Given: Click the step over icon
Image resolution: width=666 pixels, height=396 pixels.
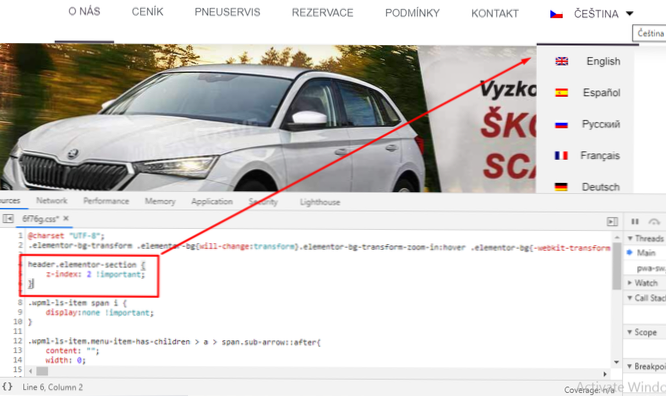Looking at the screenshot, I should (x=654, y=221).
